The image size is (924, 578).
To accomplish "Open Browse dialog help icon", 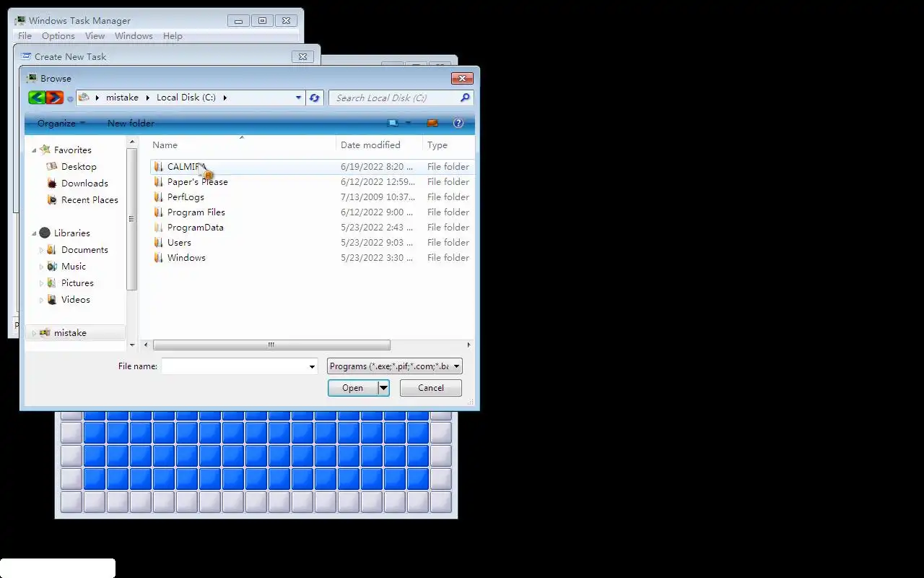I will 458,123.
